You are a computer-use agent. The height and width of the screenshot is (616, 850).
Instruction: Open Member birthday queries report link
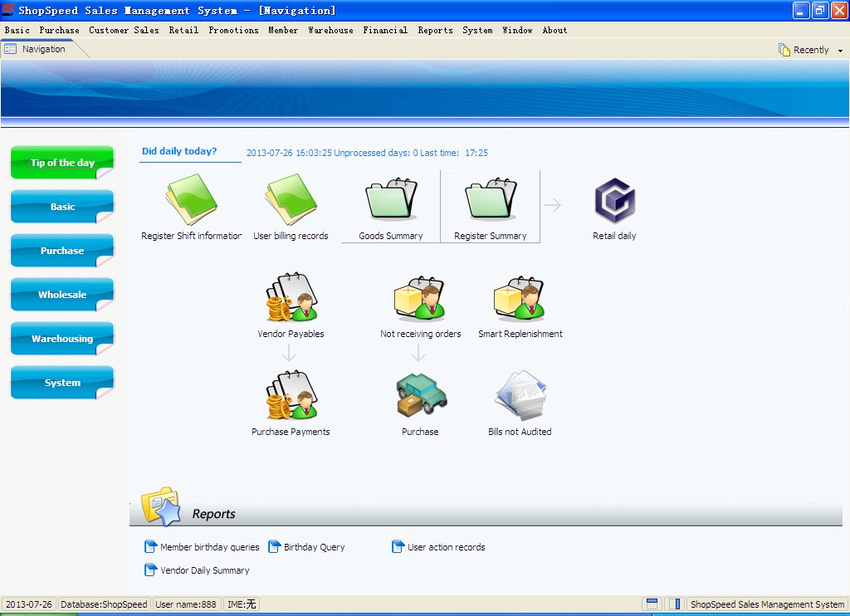(x=209, y=547)
